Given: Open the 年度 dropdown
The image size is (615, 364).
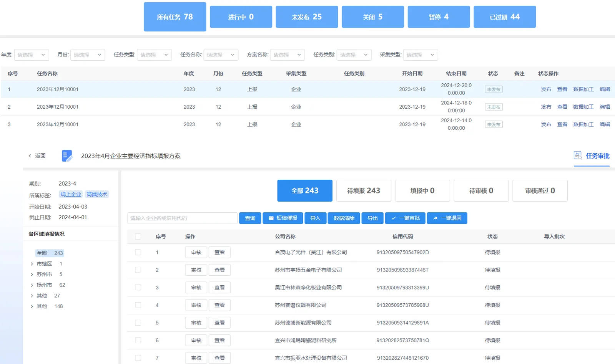Looking at the screenshot, I should tap(32, 55).
